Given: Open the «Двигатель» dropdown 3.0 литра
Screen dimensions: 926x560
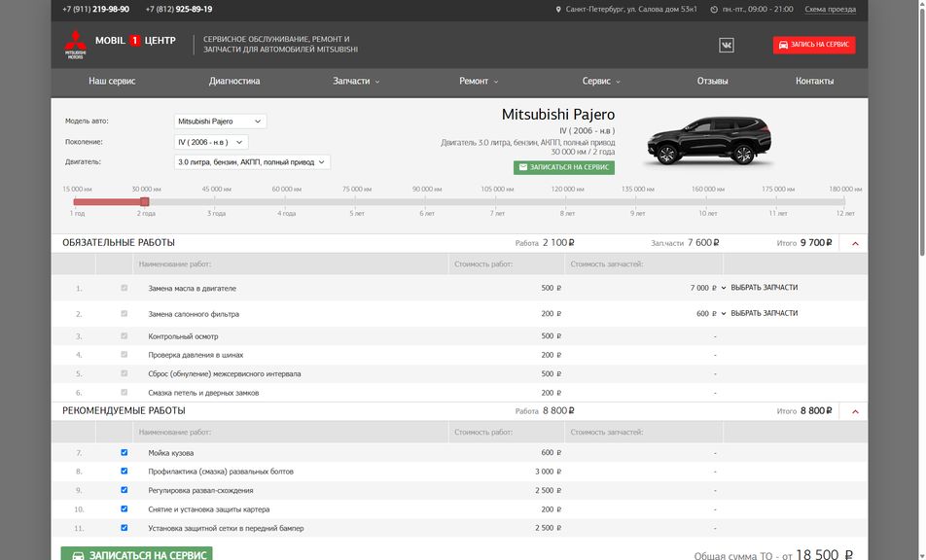Looking at the screenshot, I should 252,162.
